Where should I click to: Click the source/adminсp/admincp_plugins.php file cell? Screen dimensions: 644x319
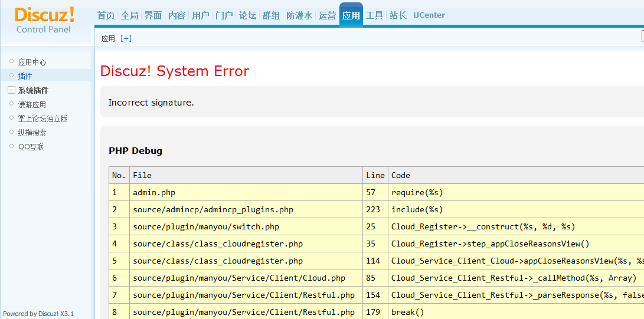(x=246, y=209)
